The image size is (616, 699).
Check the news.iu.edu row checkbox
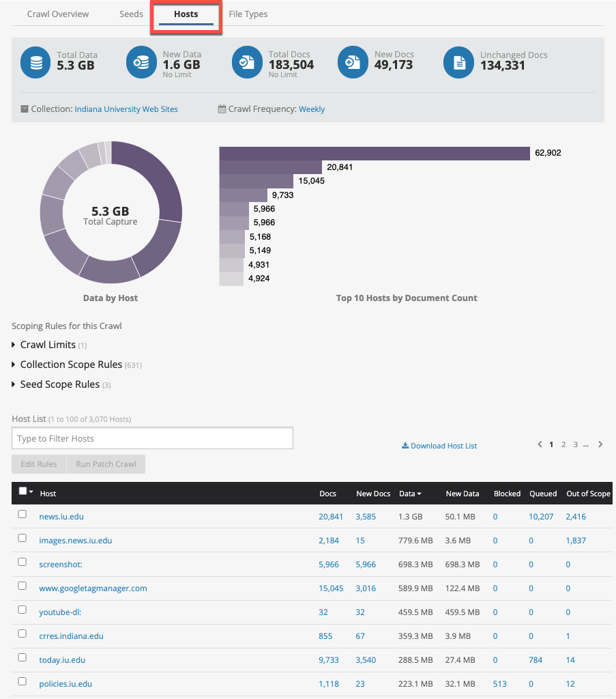[23, 514]
